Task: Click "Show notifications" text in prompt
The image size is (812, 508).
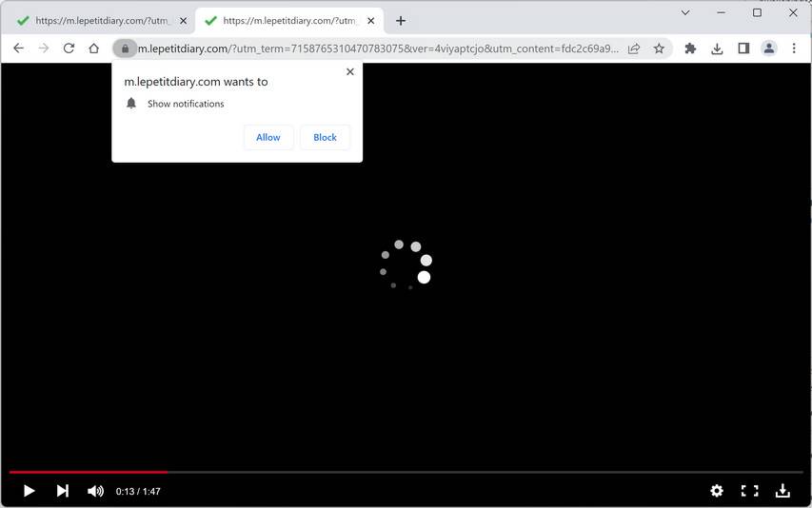Action: click(x=186, y=104)
